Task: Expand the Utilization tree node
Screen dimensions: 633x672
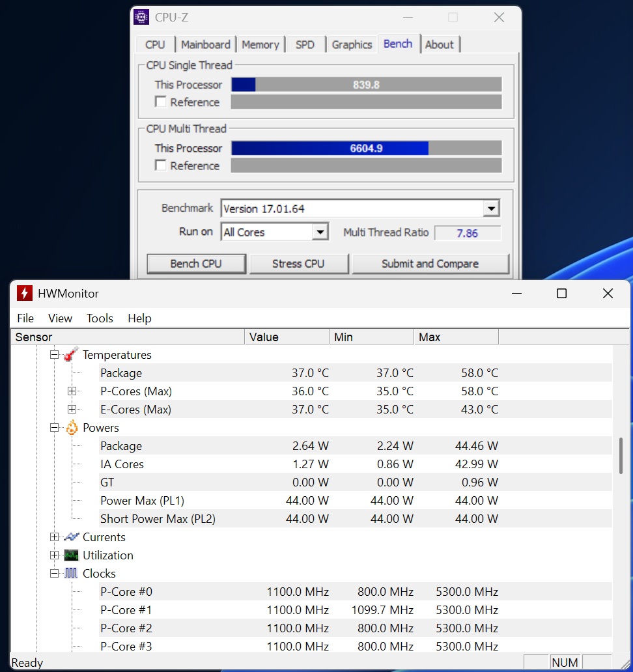Action: [54, 555]
